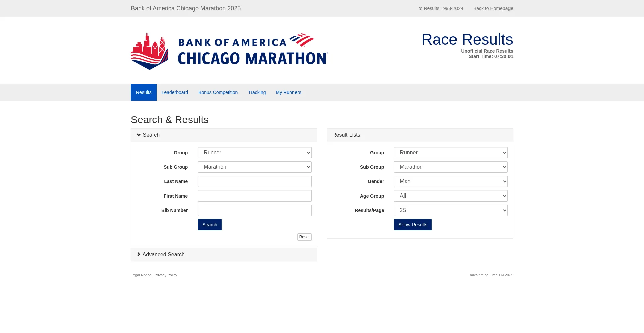Screen dimensions: 644x333
Task: Open the My Runners tab
Action: tap(288, 92)
